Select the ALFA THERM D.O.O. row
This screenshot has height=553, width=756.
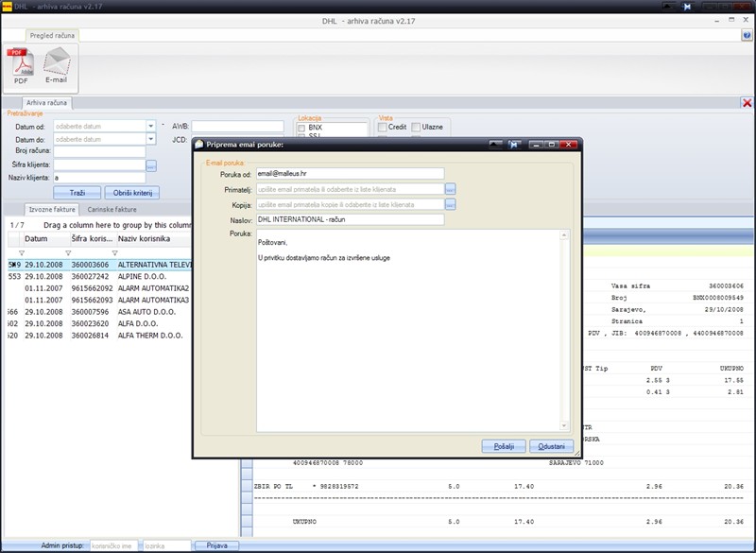tap(100, 336)
